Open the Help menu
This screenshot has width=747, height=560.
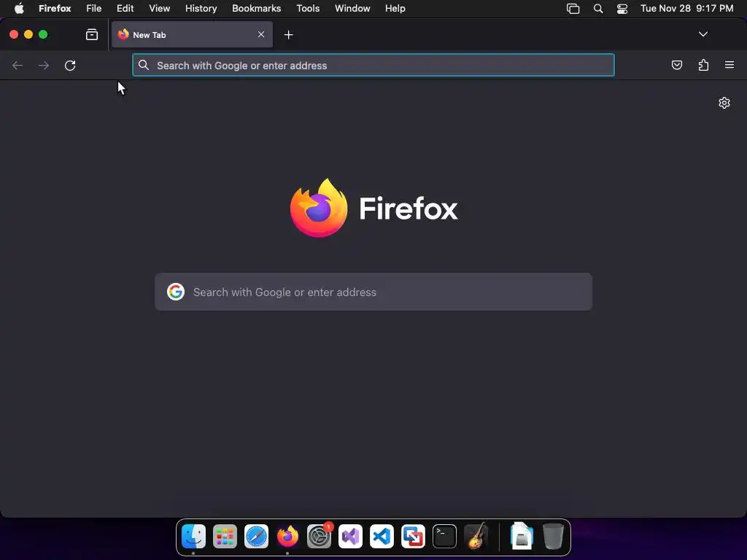[395, 9]
